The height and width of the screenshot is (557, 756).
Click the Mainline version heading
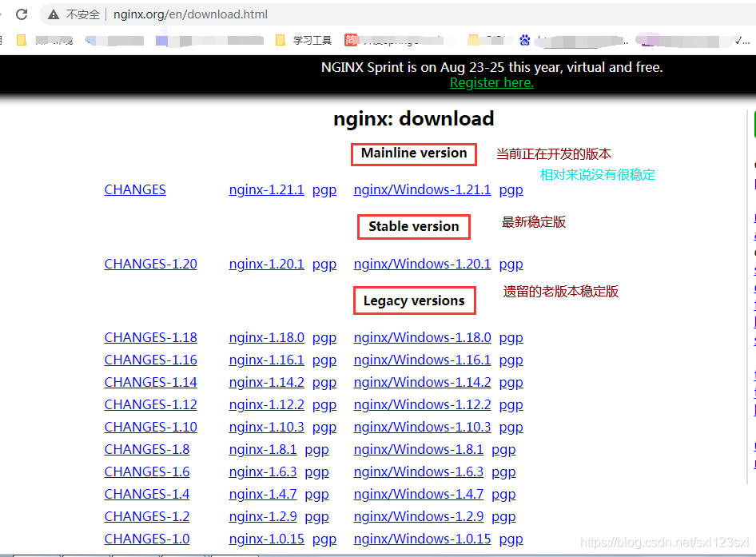coord(414,153)
